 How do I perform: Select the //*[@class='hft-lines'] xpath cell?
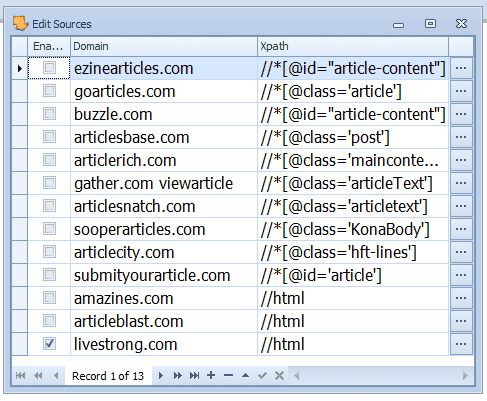[x=353, y=252]
